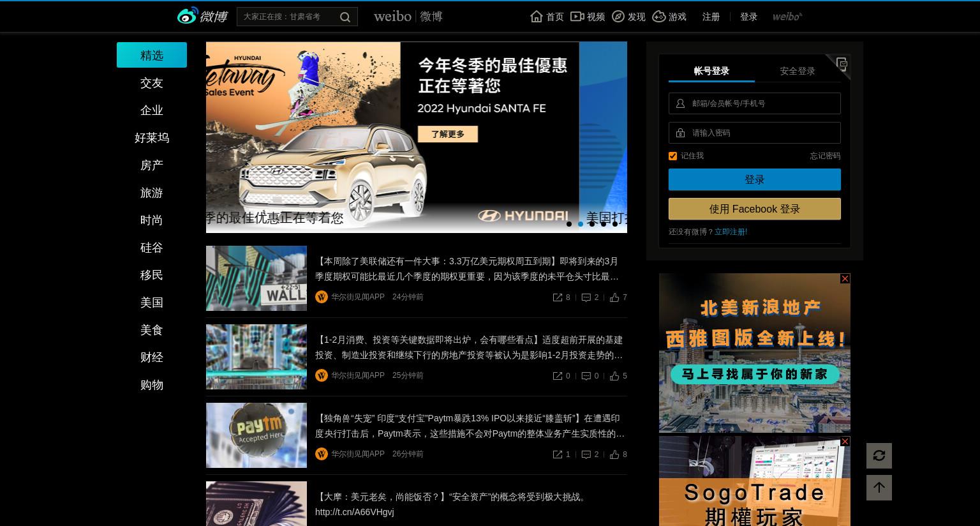Focus the 请输入密码 password field
This screenshot has width=980, height=526.
point(755,133)
